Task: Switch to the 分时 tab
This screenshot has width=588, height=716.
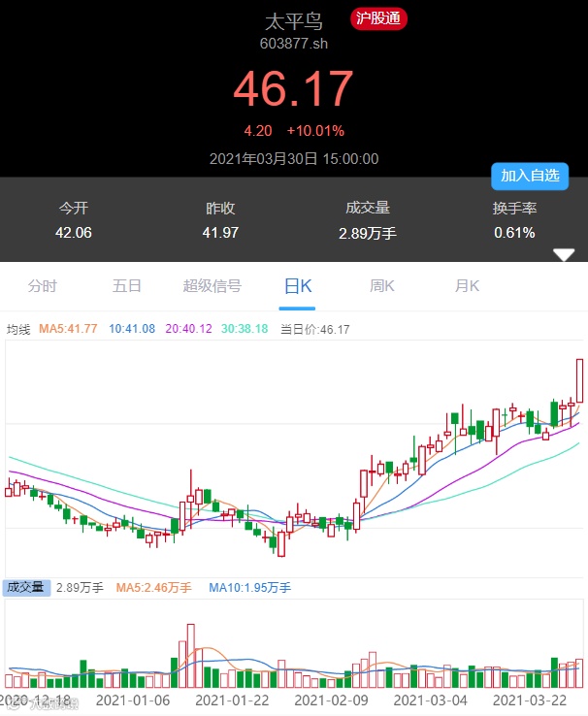Action: click(x=43, y=286)
